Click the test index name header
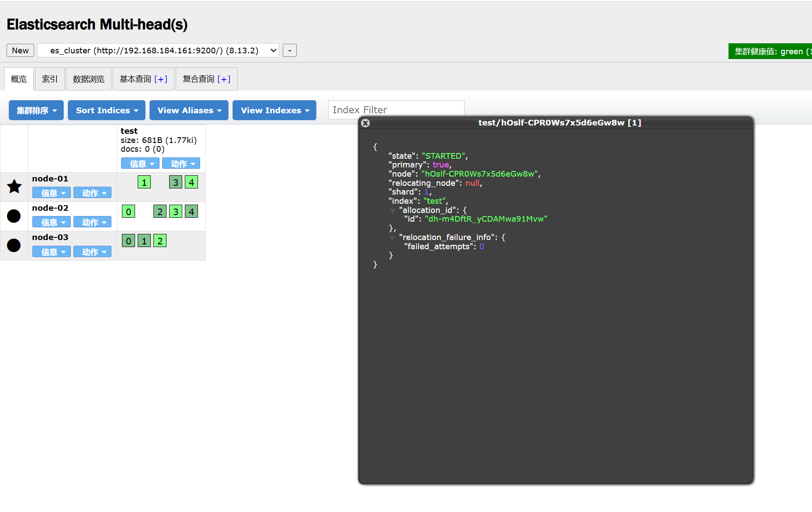Image resolution: width=812 pixels, height=512 pixels. click(129, 131)
